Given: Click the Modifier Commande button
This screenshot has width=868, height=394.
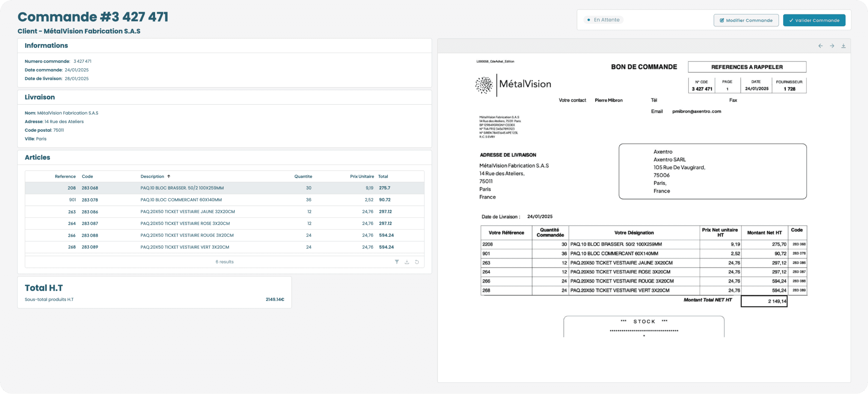Looking at the screenshot, I should click(746, 20).
